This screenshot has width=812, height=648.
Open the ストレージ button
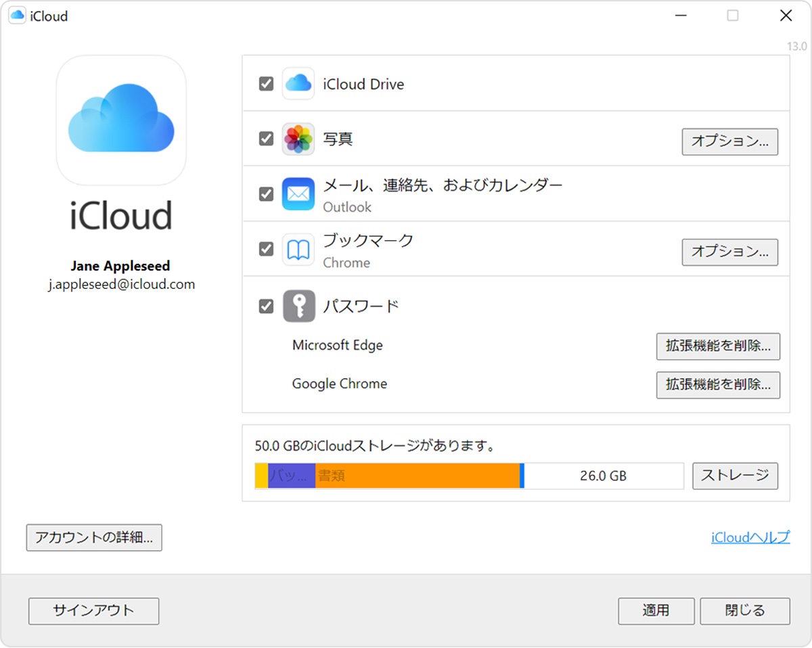(x=735, y=476)
